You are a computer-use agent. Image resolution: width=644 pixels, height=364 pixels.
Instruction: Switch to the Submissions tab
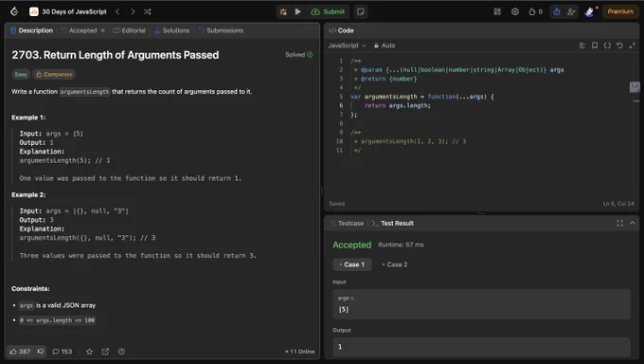click(221, 30)
